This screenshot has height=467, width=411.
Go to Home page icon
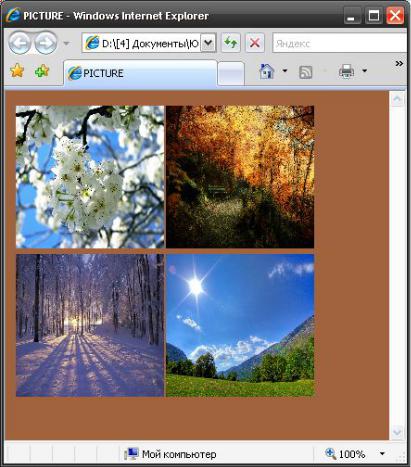point(267,71)
